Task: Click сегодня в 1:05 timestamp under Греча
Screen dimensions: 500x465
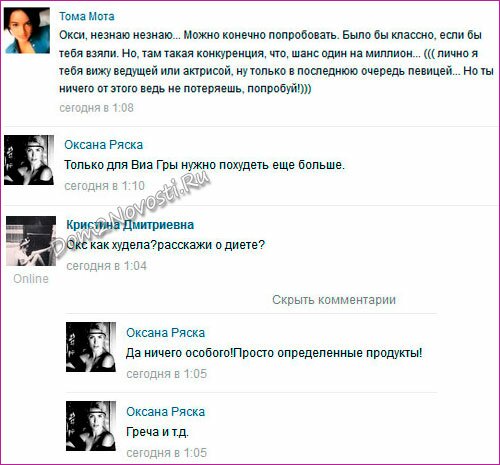Action: (167, 453)
